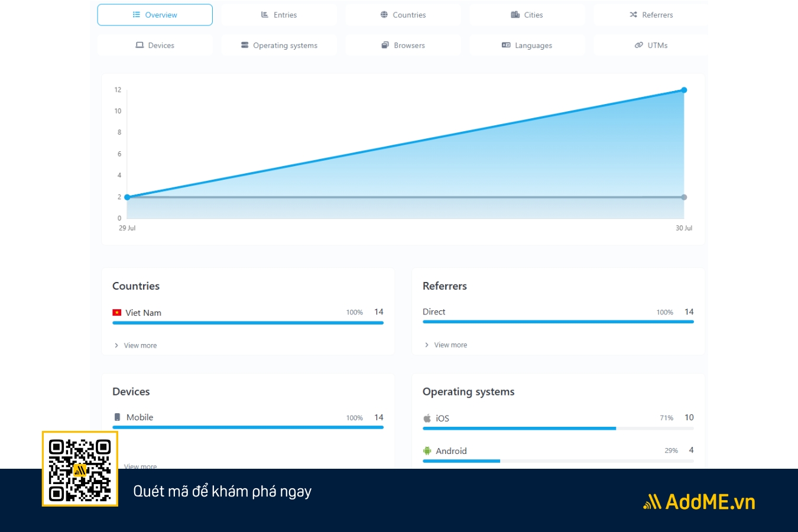Click the iOS label
This screenshot has width=798, height=532.
click(442, 418)
